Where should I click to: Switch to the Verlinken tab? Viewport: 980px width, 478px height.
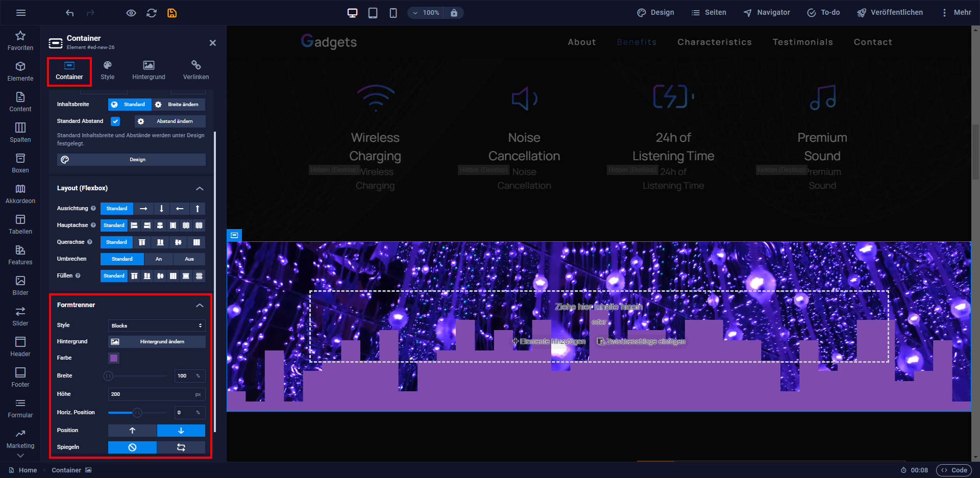[x=196, y=71]
